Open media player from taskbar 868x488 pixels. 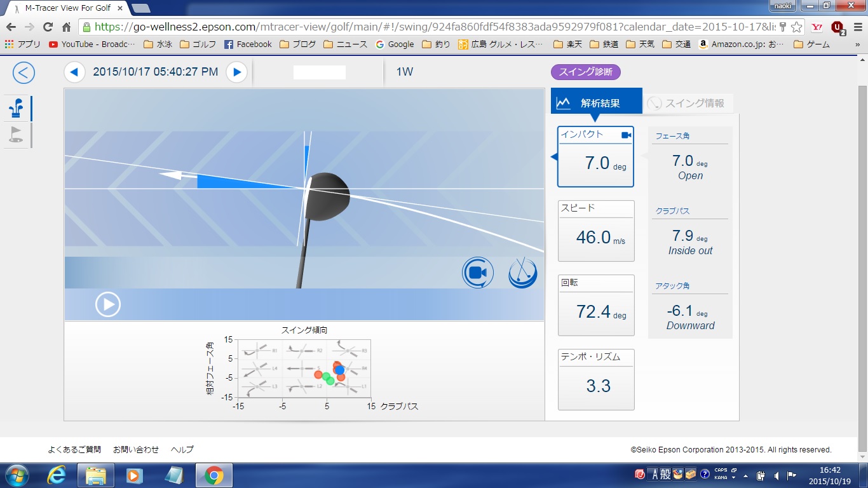click(134, 475)
